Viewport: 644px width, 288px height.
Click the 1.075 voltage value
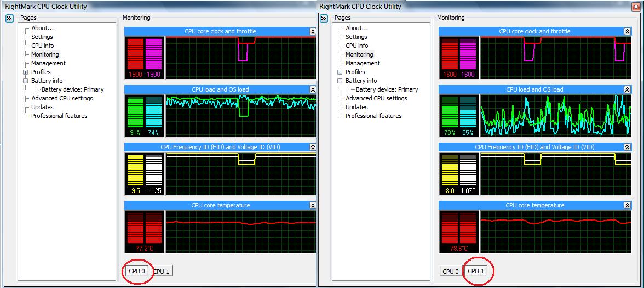pos(468,191)
